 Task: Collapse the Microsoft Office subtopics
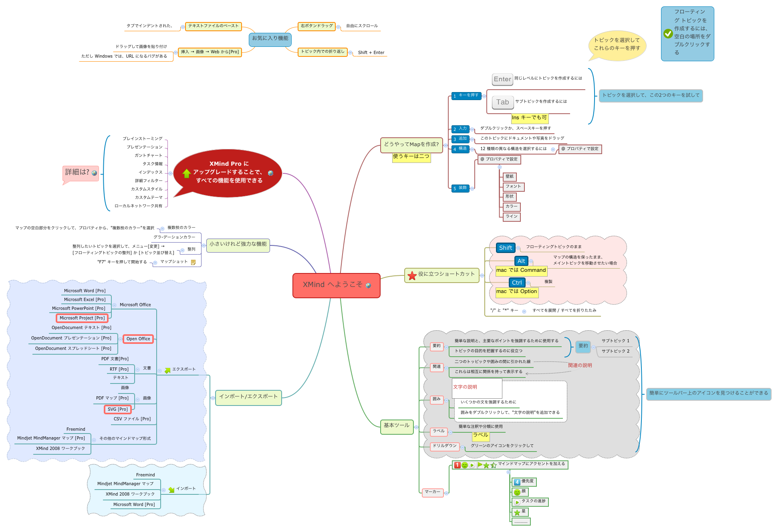[114, 305]
